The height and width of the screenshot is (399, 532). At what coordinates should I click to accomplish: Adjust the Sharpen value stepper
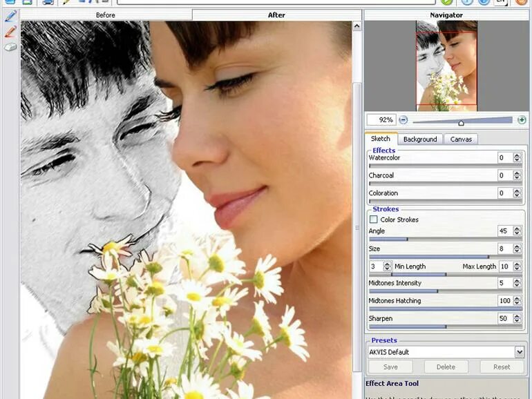tap(517, 318)
